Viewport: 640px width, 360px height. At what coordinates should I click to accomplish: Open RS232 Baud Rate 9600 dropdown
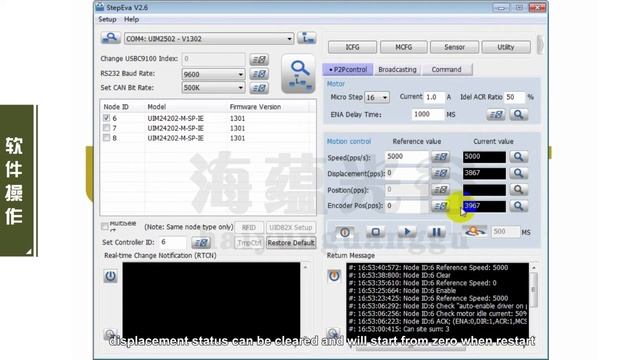coord(240,74)
